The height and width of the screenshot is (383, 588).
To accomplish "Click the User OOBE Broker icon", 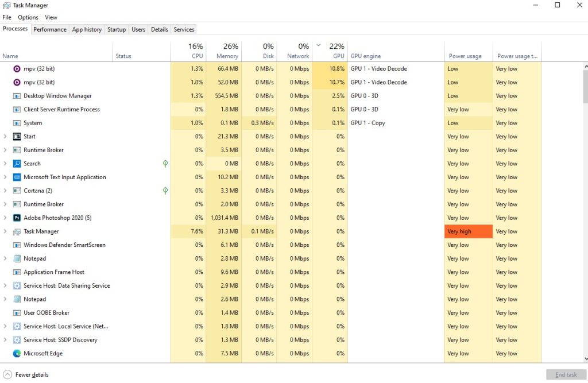I will 17,312.
